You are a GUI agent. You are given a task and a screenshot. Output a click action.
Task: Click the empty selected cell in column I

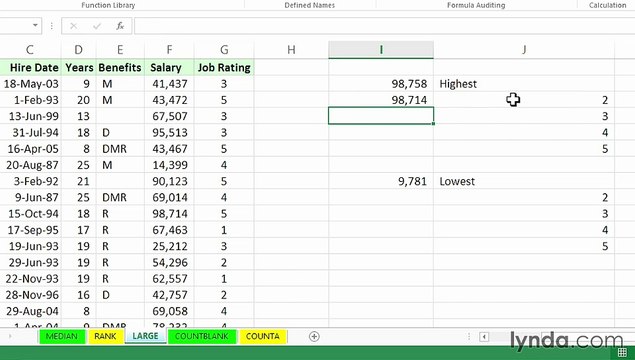tap(381, 116)
